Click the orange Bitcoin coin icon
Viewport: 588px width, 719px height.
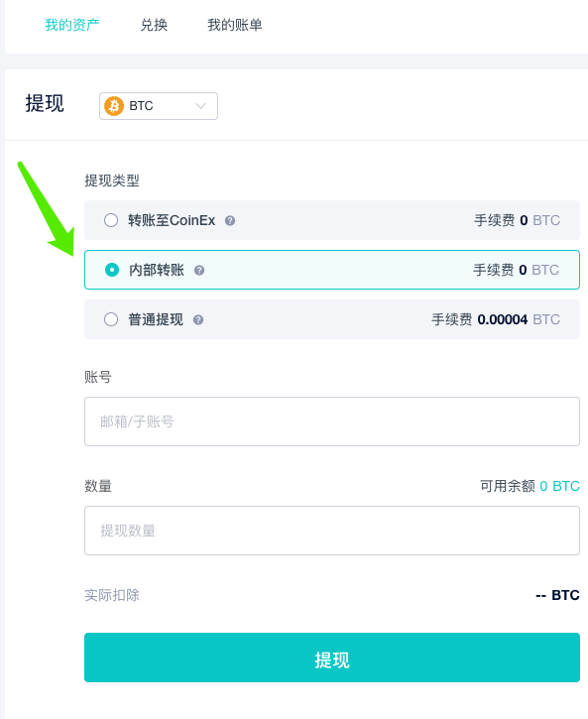point(114,106)
